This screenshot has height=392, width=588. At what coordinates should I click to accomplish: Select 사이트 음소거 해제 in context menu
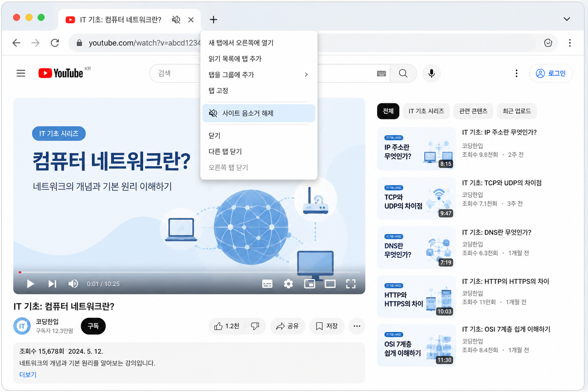pos(259,113)
